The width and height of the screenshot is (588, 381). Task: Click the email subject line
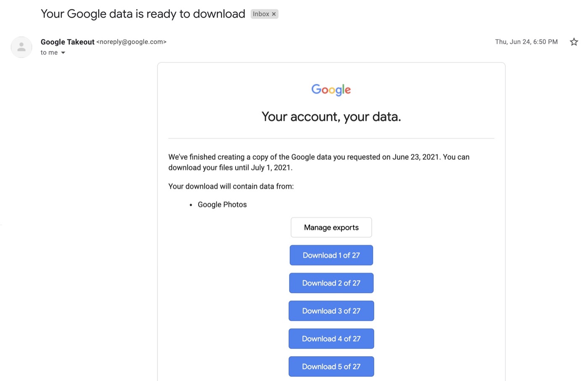point(143,14)
